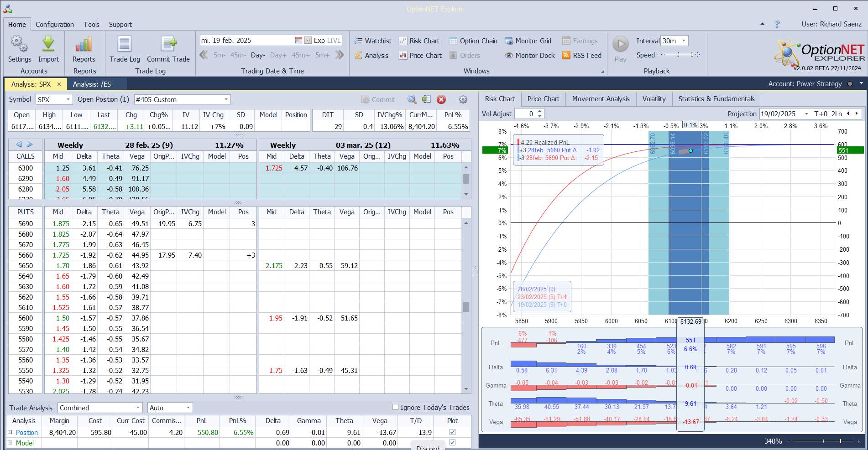The height and width of the screenshot is (450, 868).
Task: Open Settings in Accounts group
Action: (20, 49)
